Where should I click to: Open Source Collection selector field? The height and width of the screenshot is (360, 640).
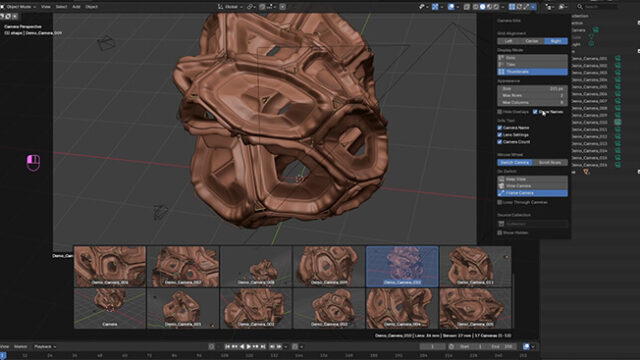(x=532, y=224)
